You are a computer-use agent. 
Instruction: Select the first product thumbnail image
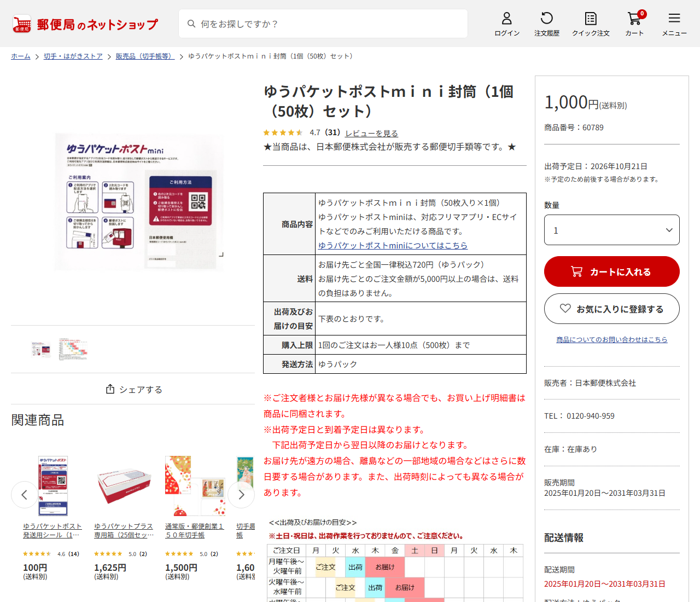(41, 349)
